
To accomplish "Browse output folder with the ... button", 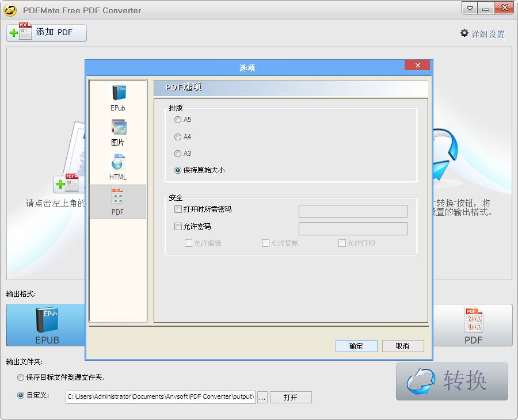I will coord(262,397).
